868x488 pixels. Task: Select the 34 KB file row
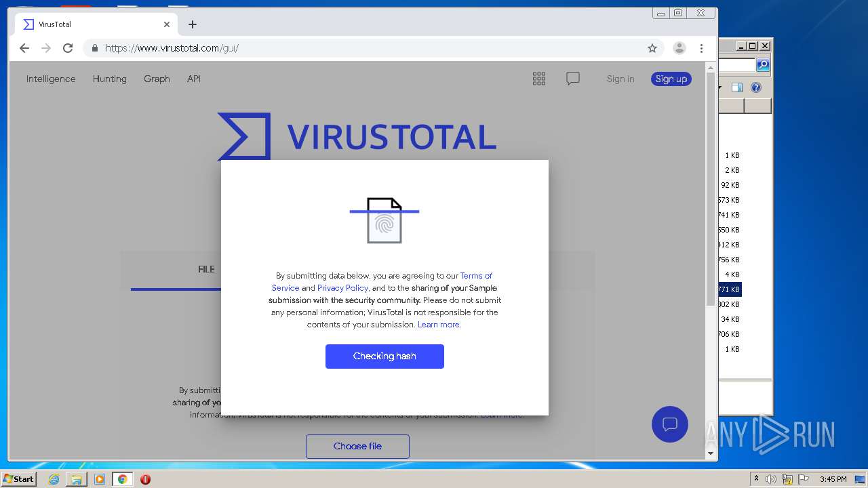730,319
